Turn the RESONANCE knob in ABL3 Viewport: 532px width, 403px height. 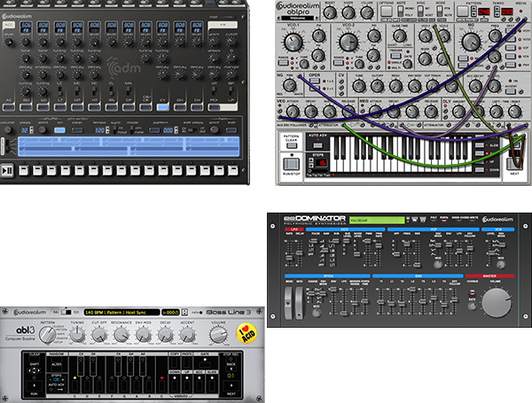click(121, 335)
